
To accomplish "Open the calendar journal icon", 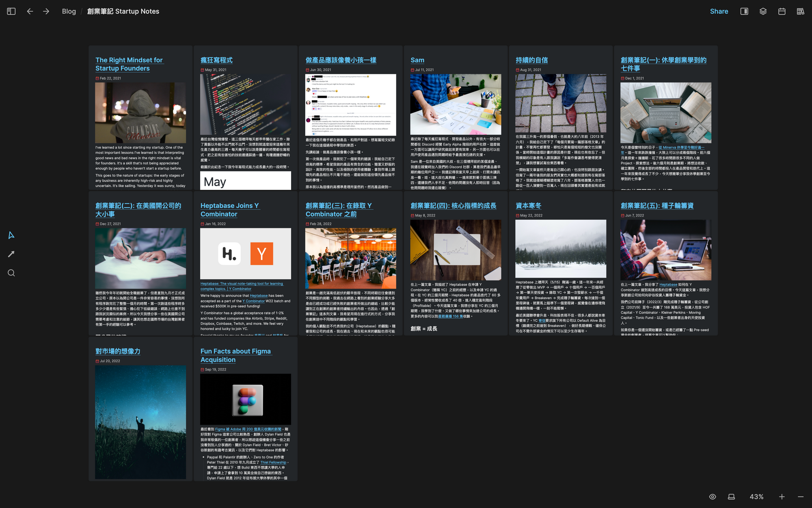I will tap(782, 11).
